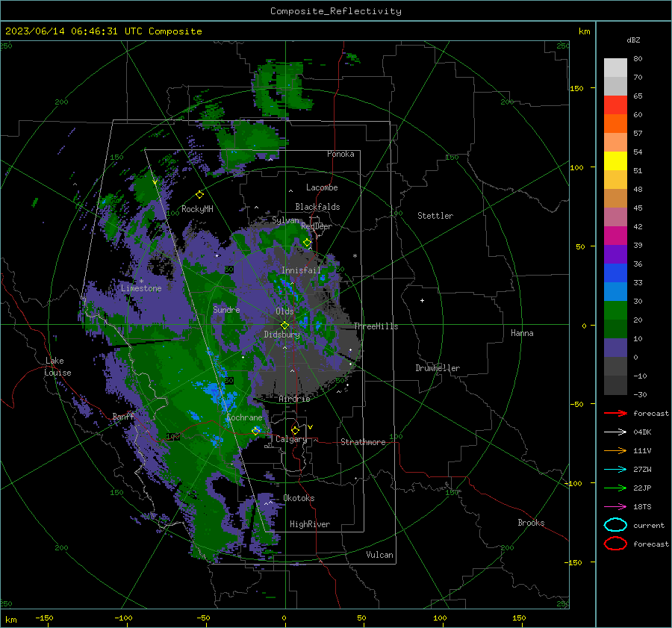Select the yellow 51-54 dBZ swatch
This screenshot has height=628, width=672.
click(615, 161)
